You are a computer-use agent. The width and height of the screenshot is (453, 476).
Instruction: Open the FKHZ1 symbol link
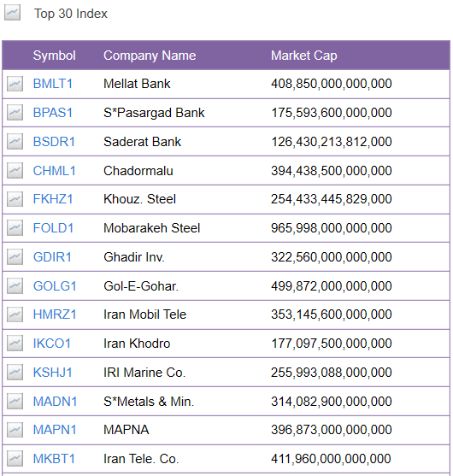coord(53,199)
